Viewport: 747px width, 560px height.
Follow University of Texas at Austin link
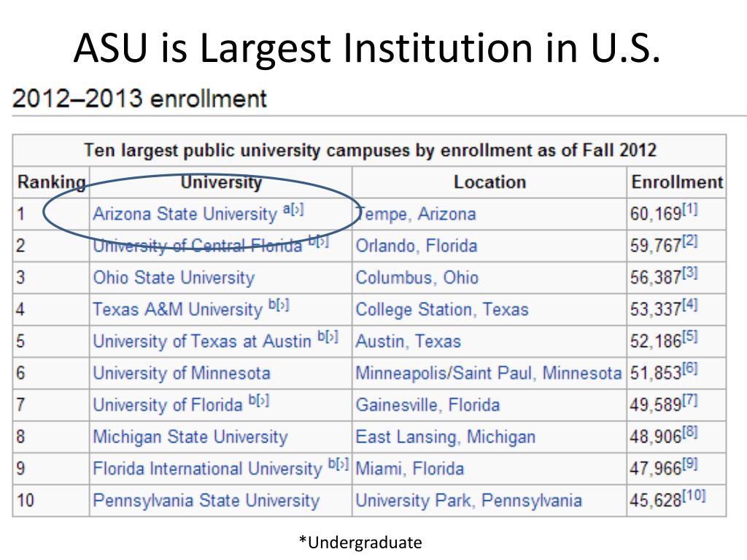(202, 341)
